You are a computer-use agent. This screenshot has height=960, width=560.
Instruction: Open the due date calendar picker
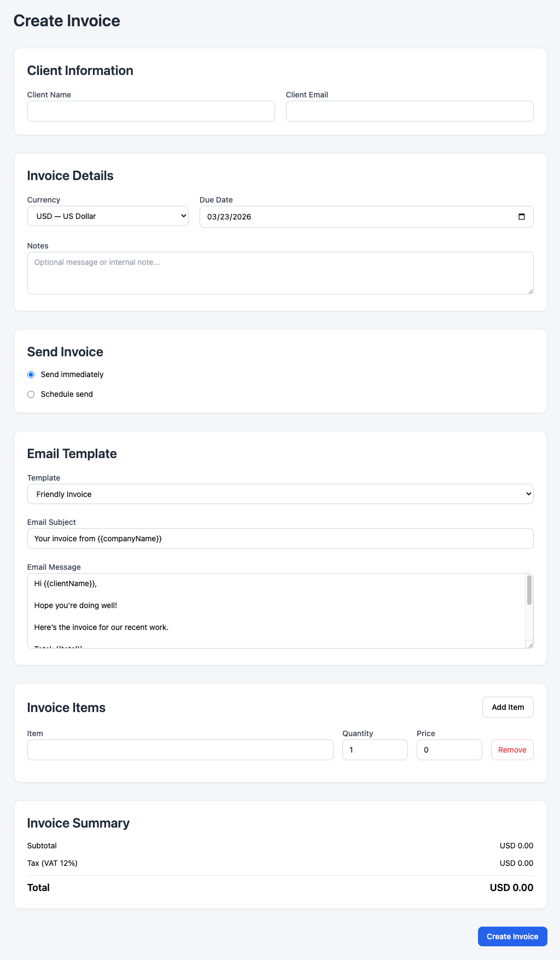[x=521, y=217]
